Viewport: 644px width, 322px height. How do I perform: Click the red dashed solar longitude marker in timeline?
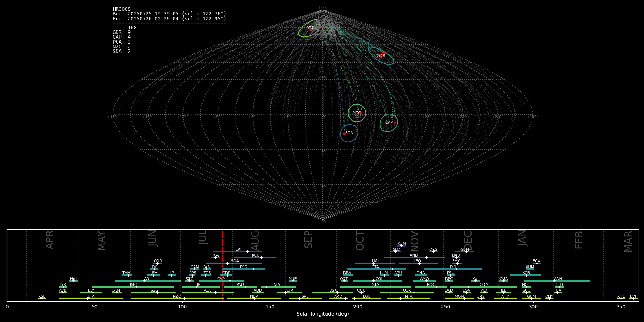[223, 265]
